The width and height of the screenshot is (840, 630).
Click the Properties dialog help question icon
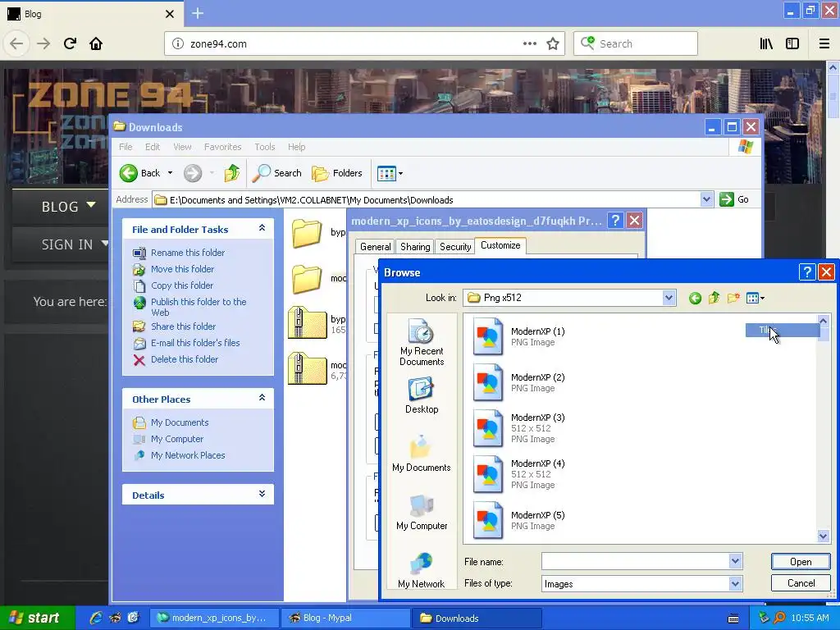[615, 220]
